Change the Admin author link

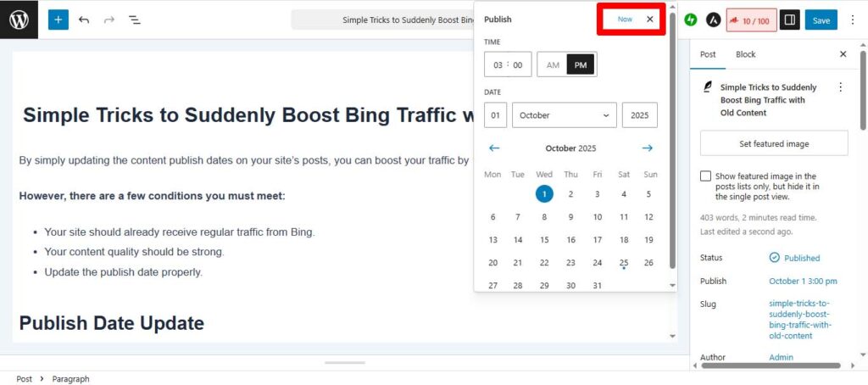click(781, 357)
